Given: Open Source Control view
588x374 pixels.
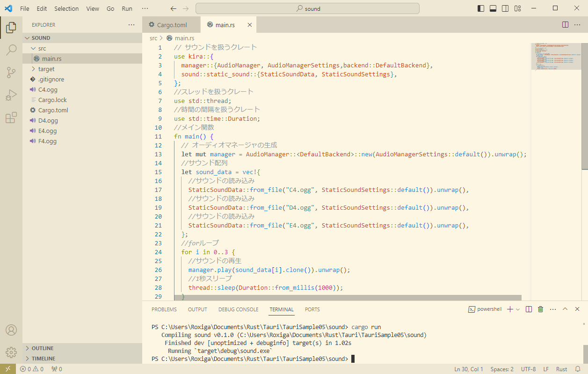Looking at the screenshot, I should (x=11, y=73).
